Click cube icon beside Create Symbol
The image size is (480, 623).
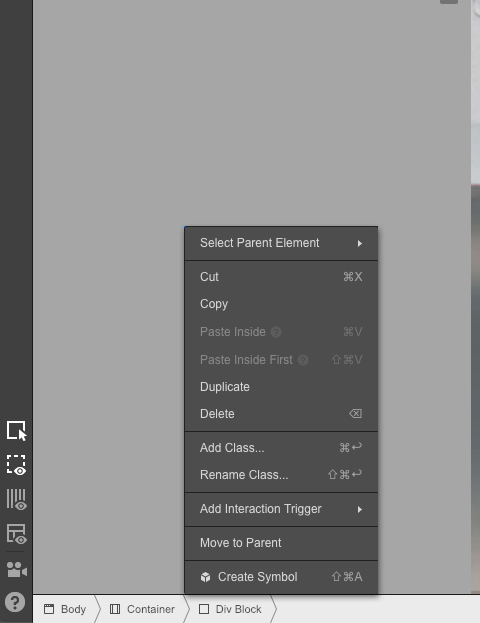205,577
